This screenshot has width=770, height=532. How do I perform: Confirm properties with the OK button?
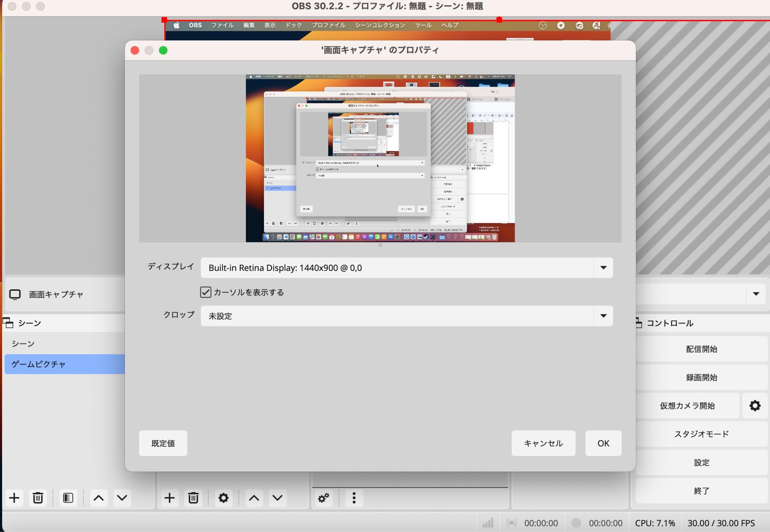tap(603, 443)
